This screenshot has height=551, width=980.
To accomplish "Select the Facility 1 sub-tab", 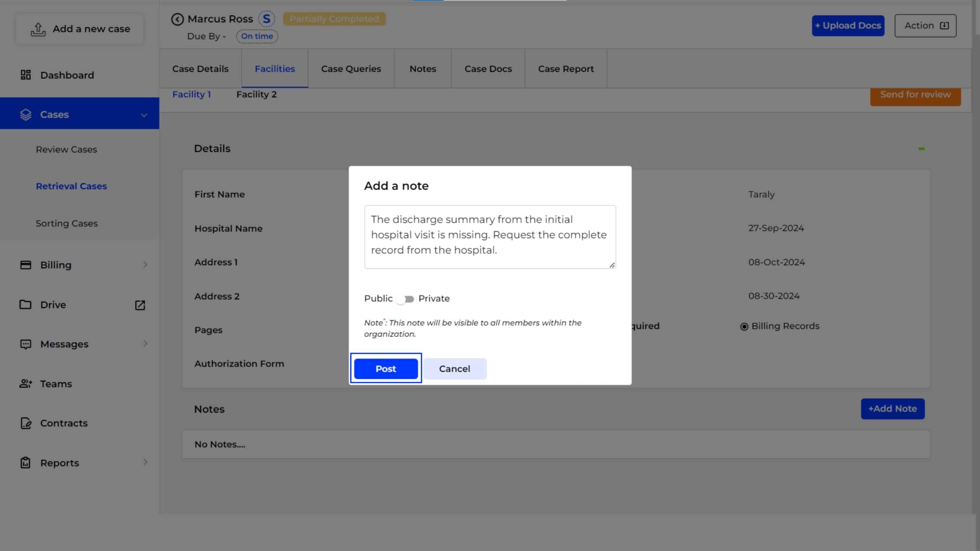I will [x=191, y=95].
